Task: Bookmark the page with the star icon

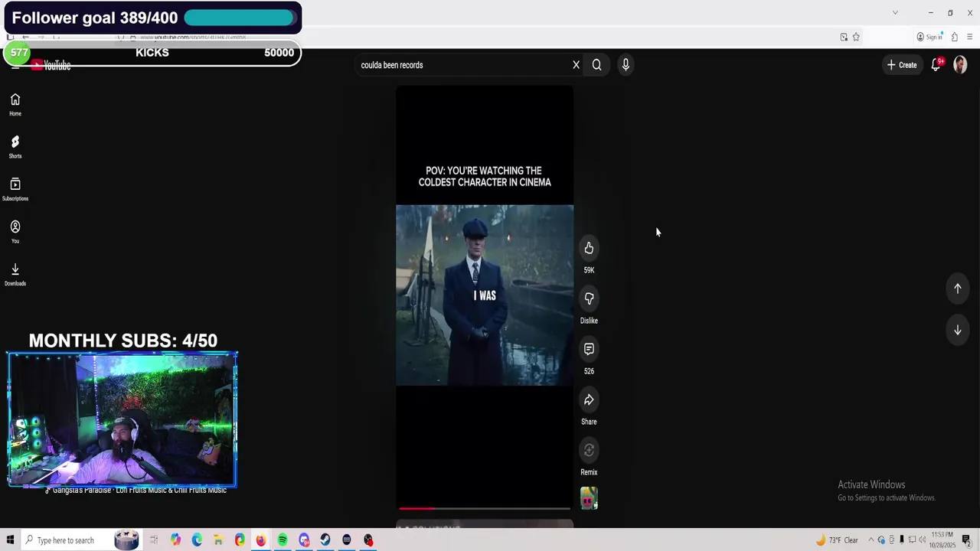Action: tap(856, 37)
